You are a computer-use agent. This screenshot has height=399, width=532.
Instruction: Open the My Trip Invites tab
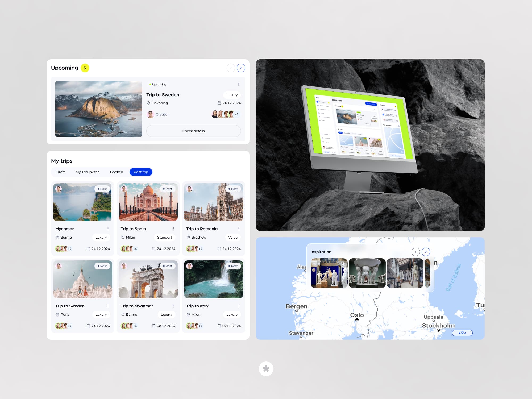coord(88,172)
